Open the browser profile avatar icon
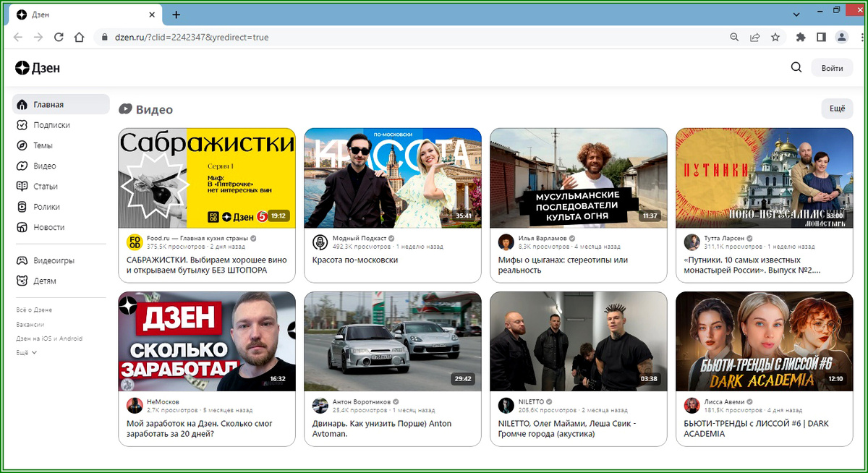The width and height of the screenshot is (868, 473). (841, 37)
